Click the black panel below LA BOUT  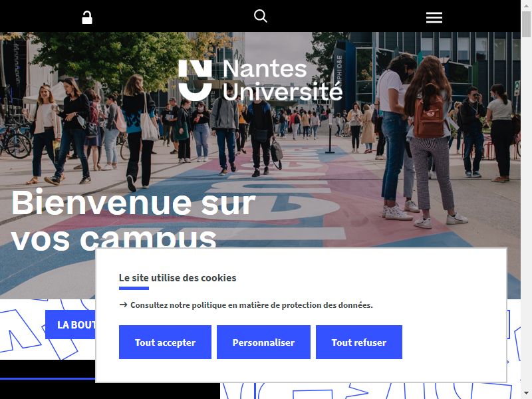click(47, 379)
